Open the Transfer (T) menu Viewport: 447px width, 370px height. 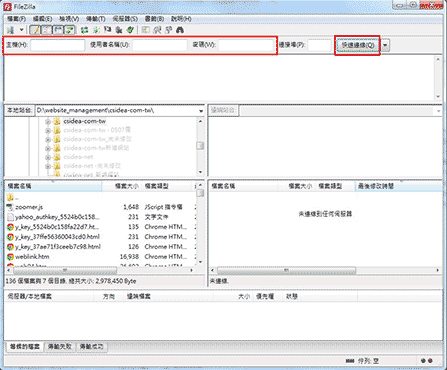(x=96, y=19)
